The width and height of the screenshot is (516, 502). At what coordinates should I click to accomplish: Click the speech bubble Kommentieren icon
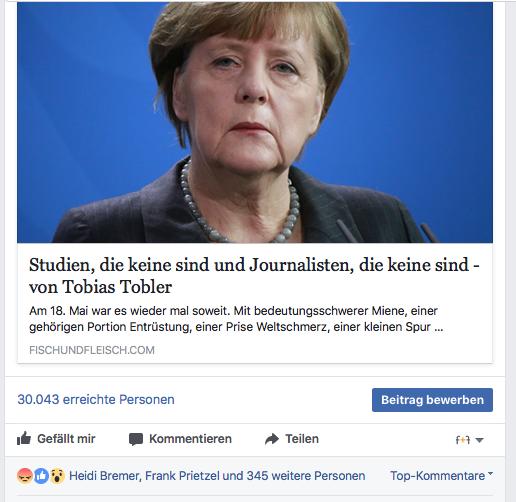(136, 439)
